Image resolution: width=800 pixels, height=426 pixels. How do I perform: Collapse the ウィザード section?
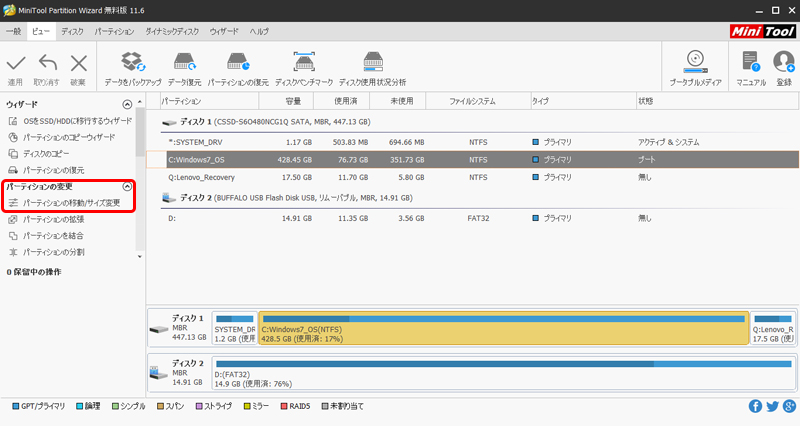[x=127, y=105]
